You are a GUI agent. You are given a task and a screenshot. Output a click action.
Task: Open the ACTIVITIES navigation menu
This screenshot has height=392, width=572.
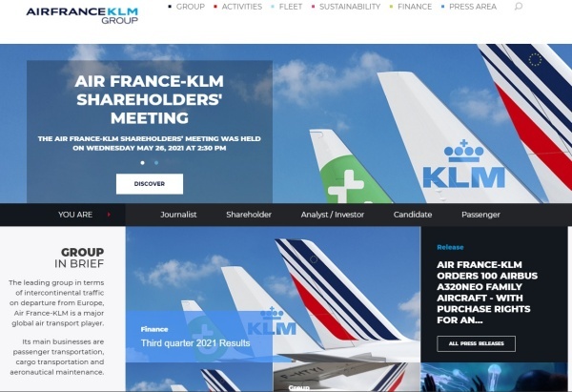coord(241,7)
